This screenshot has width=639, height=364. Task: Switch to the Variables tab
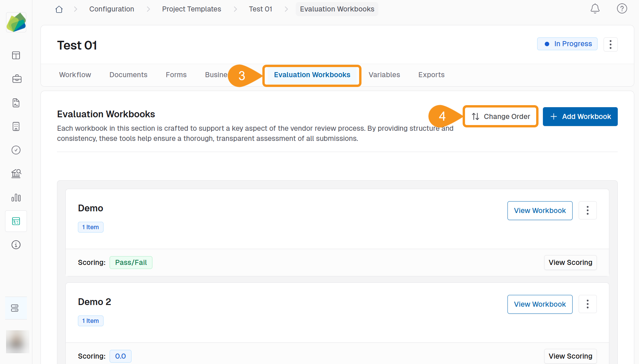click(384, 75)
